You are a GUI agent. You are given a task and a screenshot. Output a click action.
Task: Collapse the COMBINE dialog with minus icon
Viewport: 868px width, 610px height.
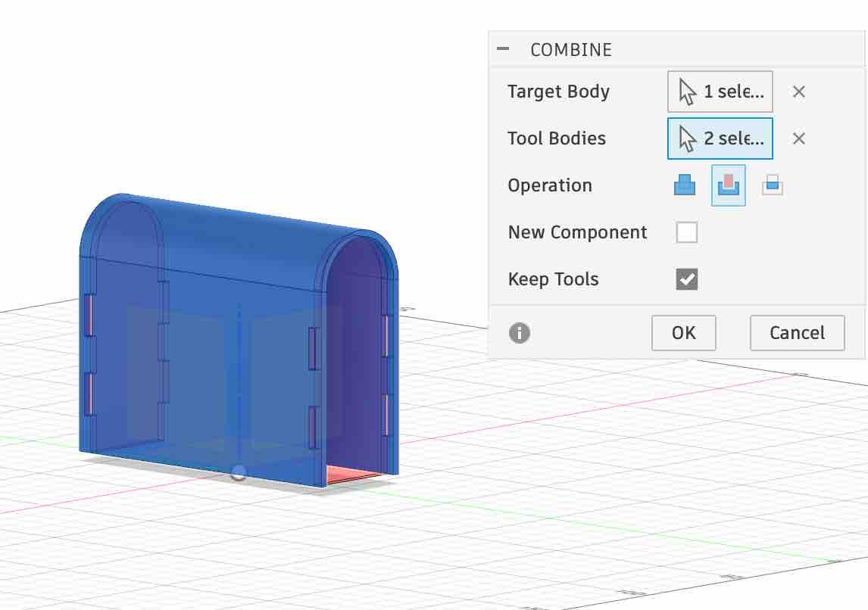coord(503,48)
